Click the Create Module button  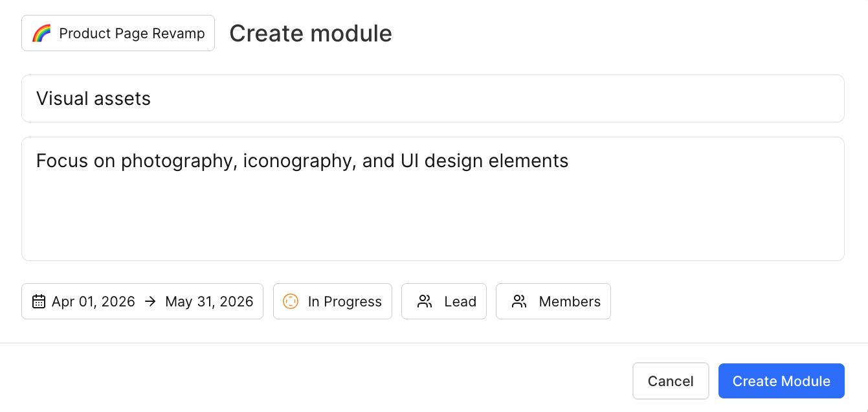(781, 381)
